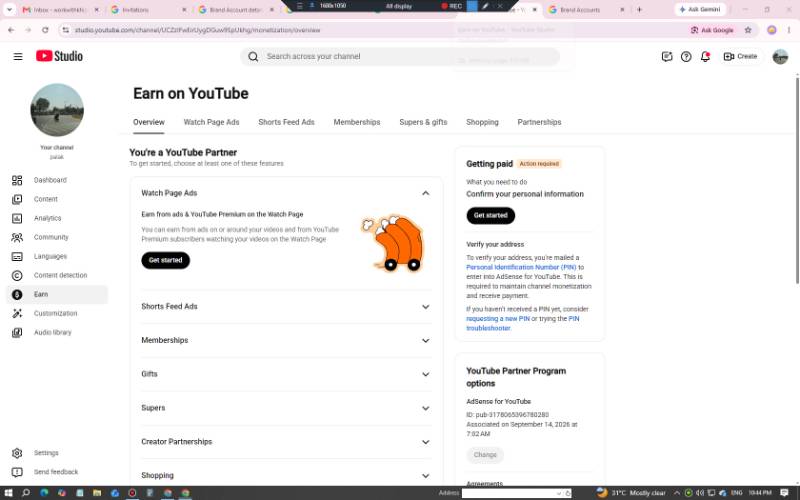Show hidden system tray icons
This screenshot has width=800, height=500.
pyautogui.click(x=677, y=493)
